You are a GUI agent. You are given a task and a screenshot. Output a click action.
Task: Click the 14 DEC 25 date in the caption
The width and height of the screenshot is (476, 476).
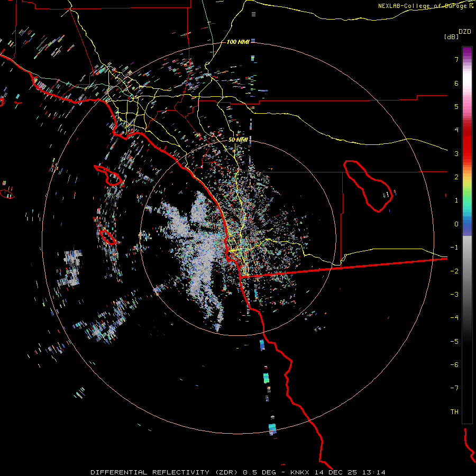coord(336,472)
